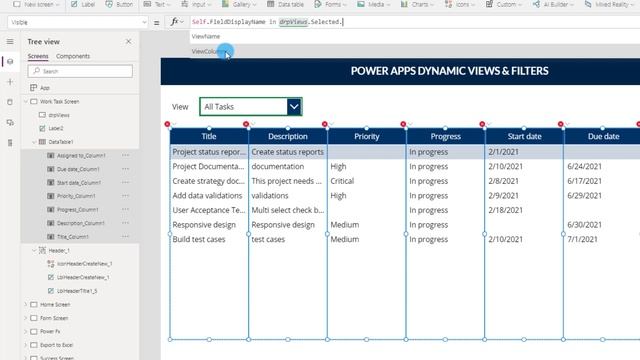Collapse the Header_1 group
Viewport: 640px width, 360px height.
34,250
